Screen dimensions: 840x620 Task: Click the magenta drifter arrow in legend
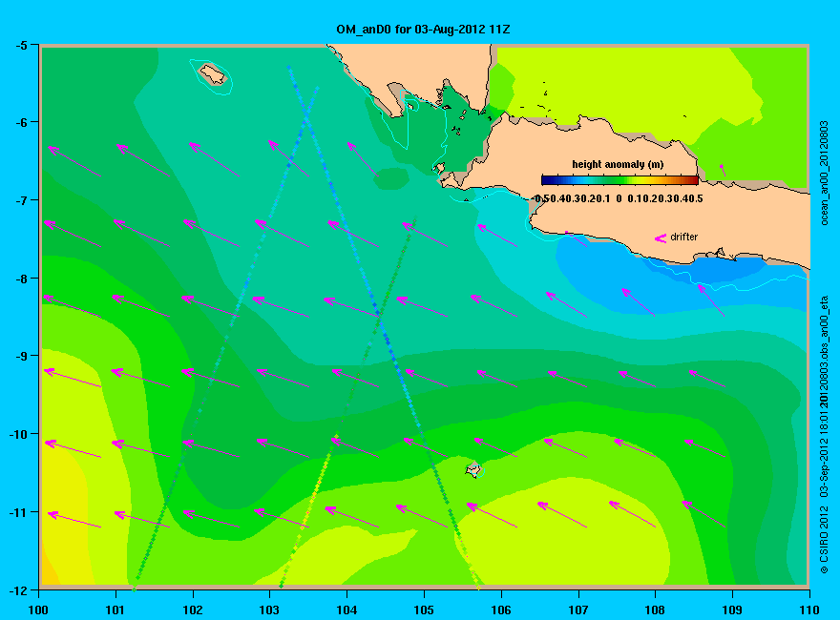[x=661, y=238]
